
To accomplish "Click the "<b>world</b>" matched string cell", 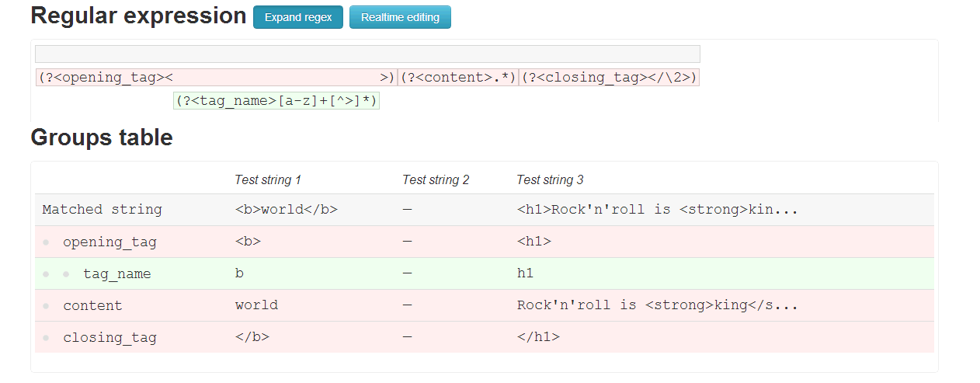I will [x=287, y=210].
